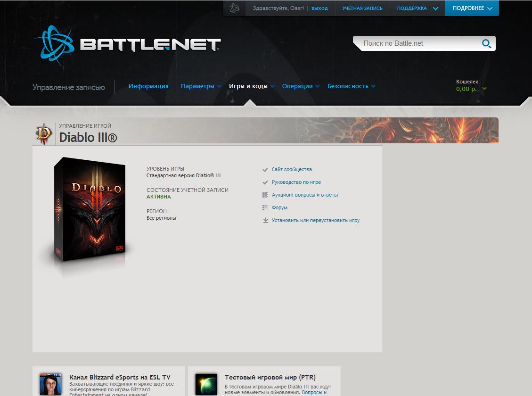Screen dimensions: 532x396
Task: Click the 0,00 р. wallet balance
Action: pyautogui.click(x=466, y=89)
